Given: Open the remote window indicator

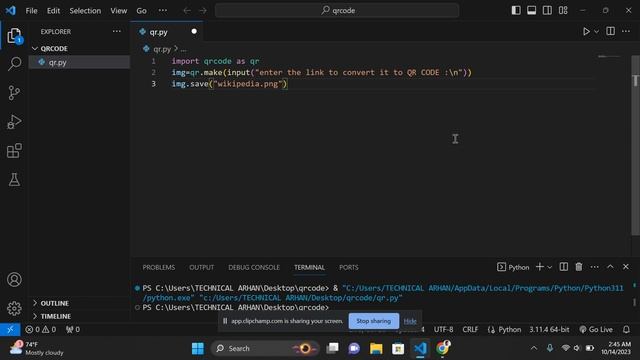Looking at the screenshot, I should click(x=10, y=329).
